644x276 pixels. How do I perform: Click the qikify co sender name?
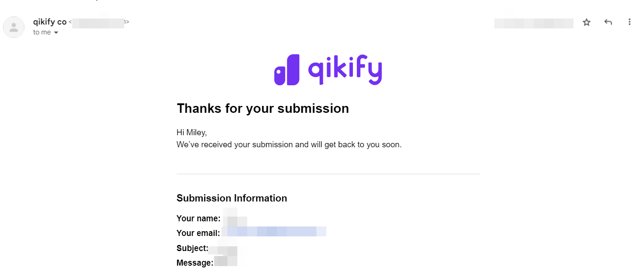pos(50,22)
